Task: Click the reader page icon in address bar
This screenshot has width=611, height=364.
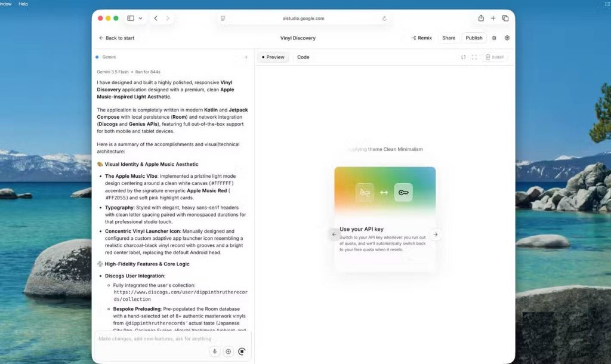Action: click(x=223, y=18)
